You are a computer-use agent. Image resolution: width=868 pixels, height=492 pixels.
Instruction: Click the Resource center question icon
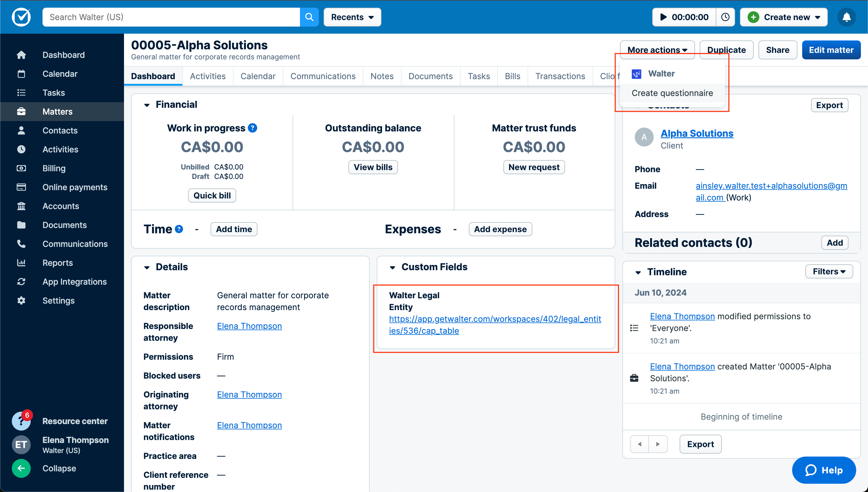tap(21, 421)
